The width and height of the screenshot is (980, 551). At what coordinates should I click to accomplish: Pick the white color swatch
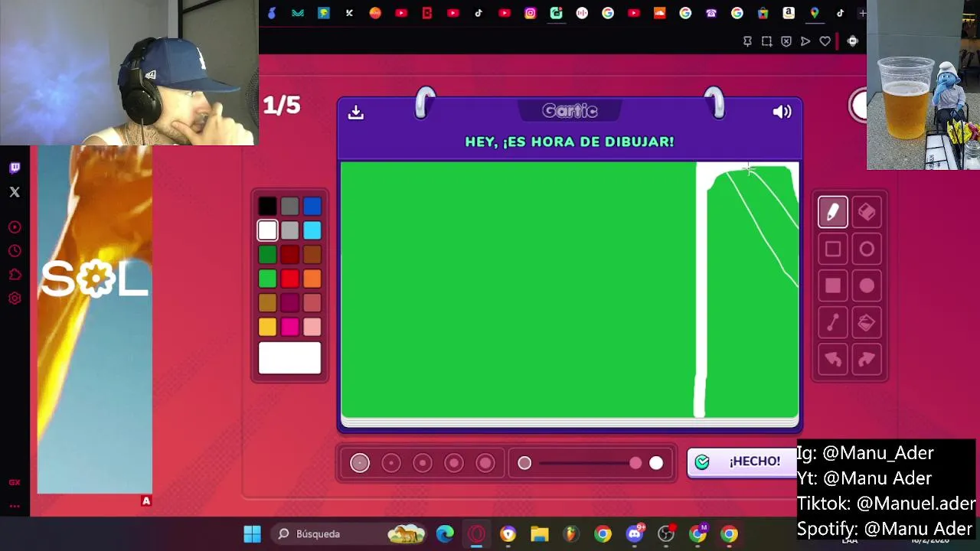(x=267, y=230)
